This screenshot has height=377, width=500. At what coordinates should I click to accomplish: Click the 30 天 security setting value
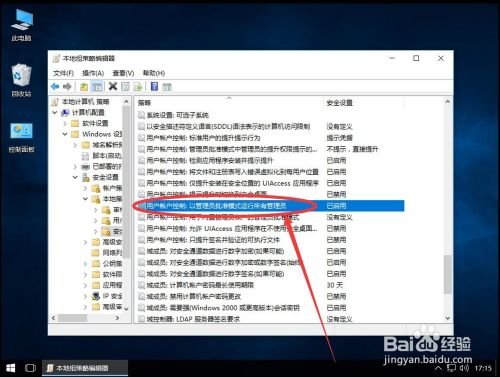[335, 285]
